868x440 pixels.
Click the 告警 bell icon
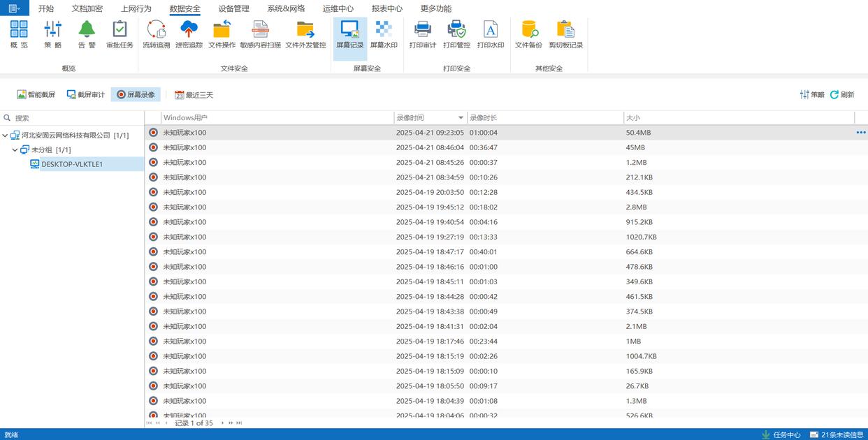click(x=87, y=34)
